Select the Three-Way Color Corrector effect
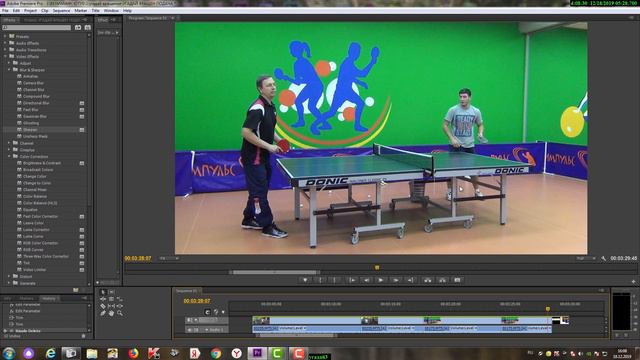Screen dimensions: 640x360 (x=46, y=256)
